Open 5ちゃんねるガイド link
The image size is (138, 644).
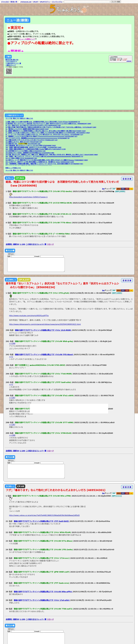(x=11, y=62)
